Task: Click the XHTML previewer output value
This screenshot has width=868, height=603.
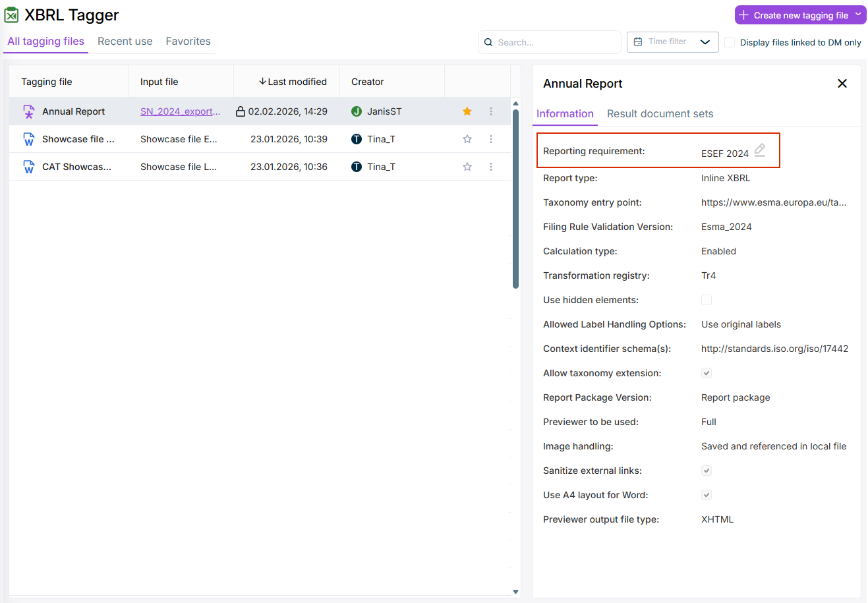Action: click(717, 519)
